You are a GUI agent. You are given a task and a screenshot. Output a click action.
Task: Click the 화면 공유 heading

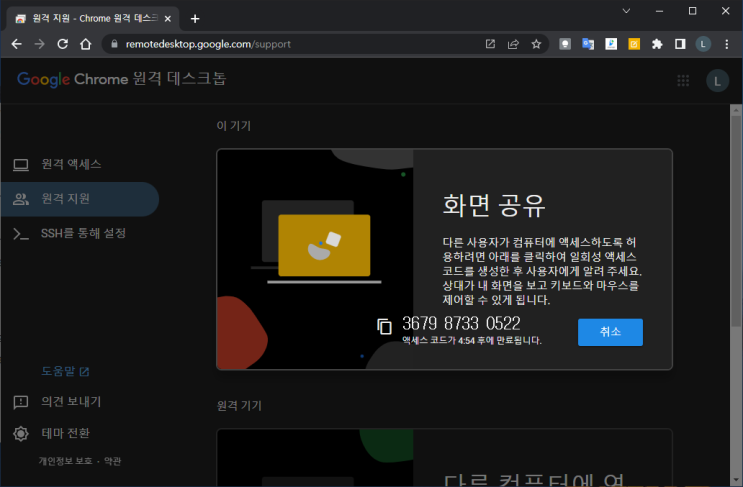[494, 206]
